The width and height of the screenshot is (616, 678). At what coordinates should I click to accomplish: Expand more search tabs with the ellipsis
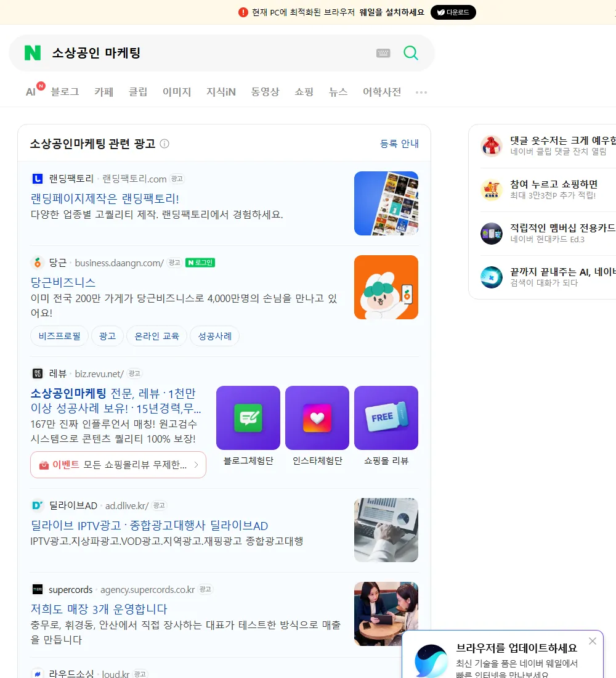[x=421, y=92]
